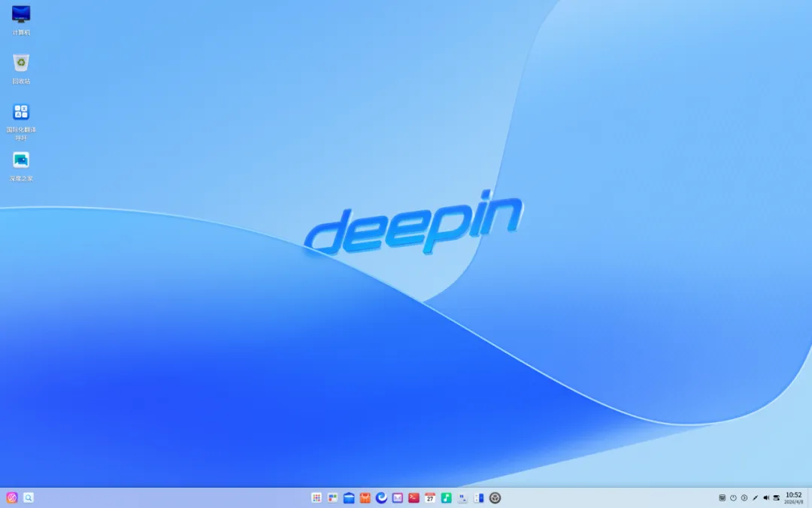
Task: Open the calendar dock icon showing 27
Action: pos(430,497)
